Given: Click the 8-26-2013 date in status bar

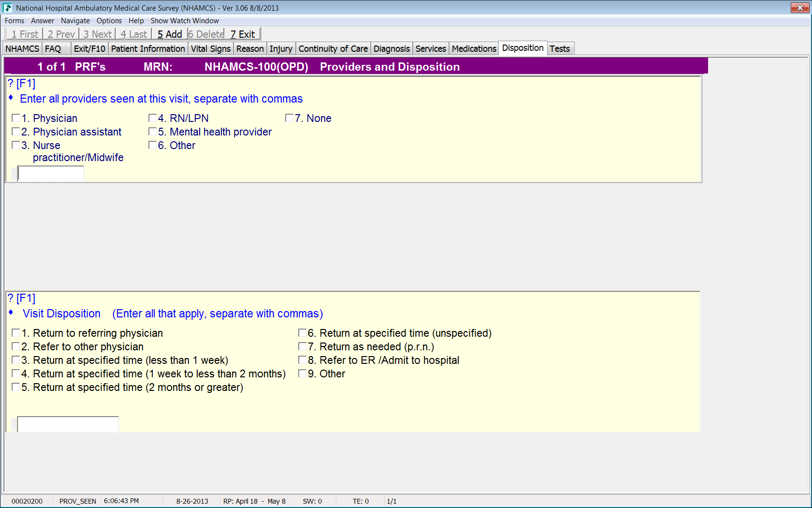Looking at the screenshot, I should click(x=192, y=501).
